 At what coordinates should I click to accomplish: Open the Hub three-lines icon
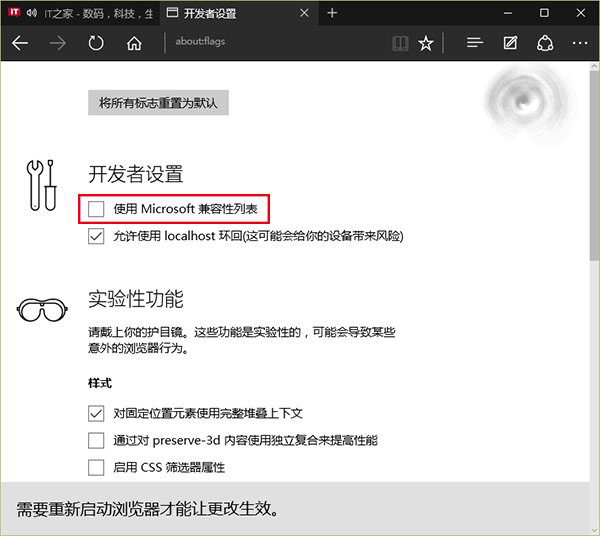(474, 43)
